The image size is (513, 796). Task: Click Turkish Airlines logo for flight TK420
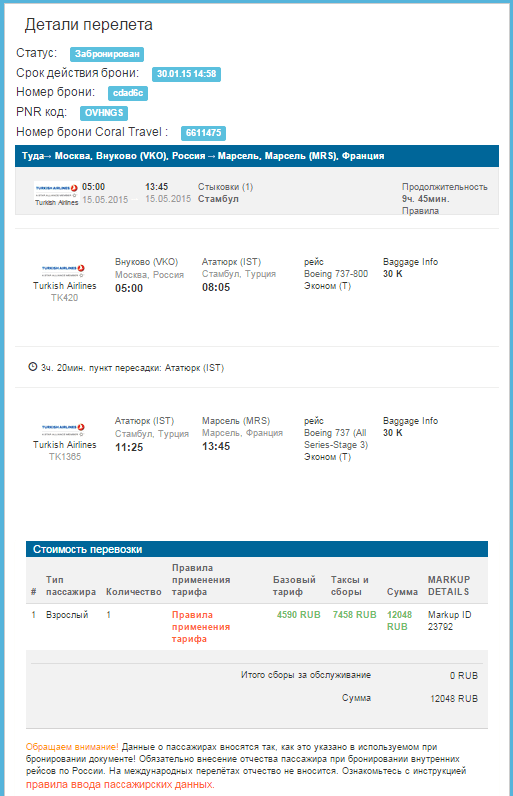coord(63,271)
